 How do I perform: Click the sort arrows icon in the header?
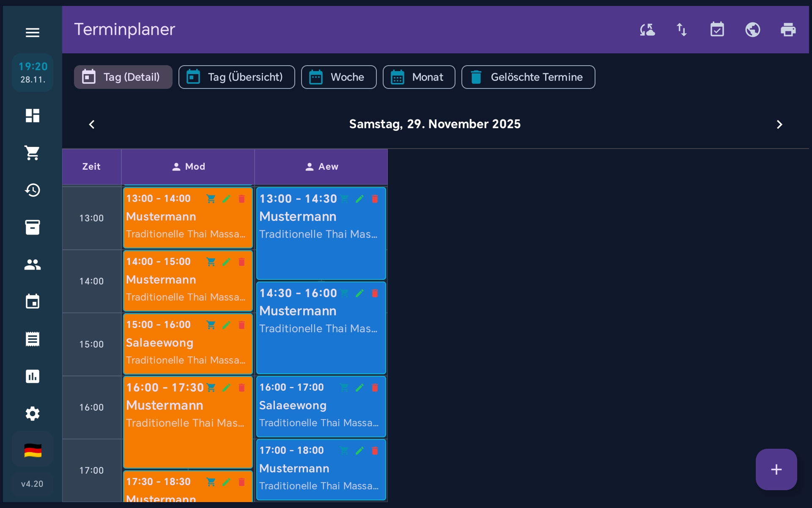(681, 30)
